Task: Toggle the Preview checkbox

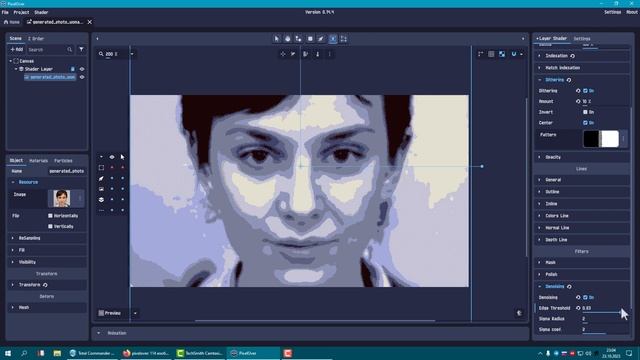Action: click(101, 313)
